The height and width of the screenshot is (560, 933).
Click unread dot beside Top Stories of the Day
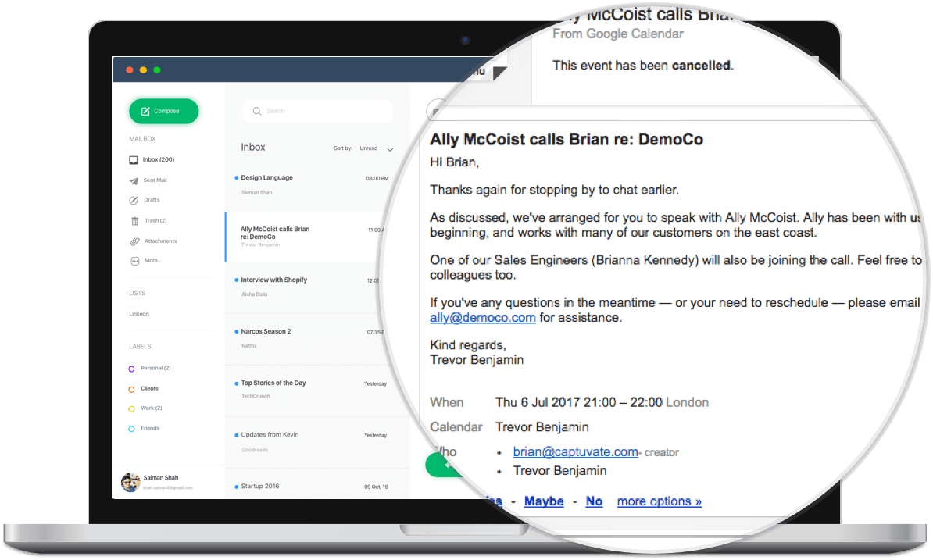pyautogui.click(x=236, y=383)
